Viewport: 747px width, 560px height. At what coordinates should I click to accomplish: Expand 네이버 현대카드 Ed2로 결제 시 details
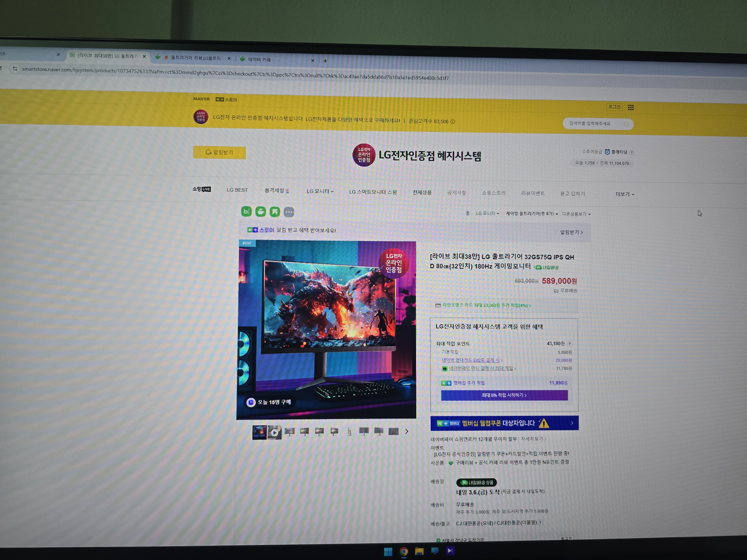pyautogui.click(x=472, y=360)
